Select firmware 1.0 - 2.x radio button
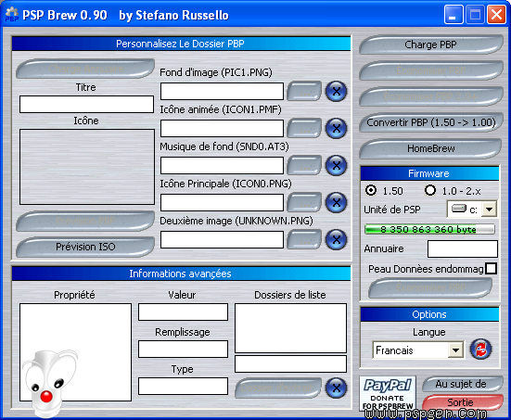This screenshot has width=511, height=420. (430, 190)
